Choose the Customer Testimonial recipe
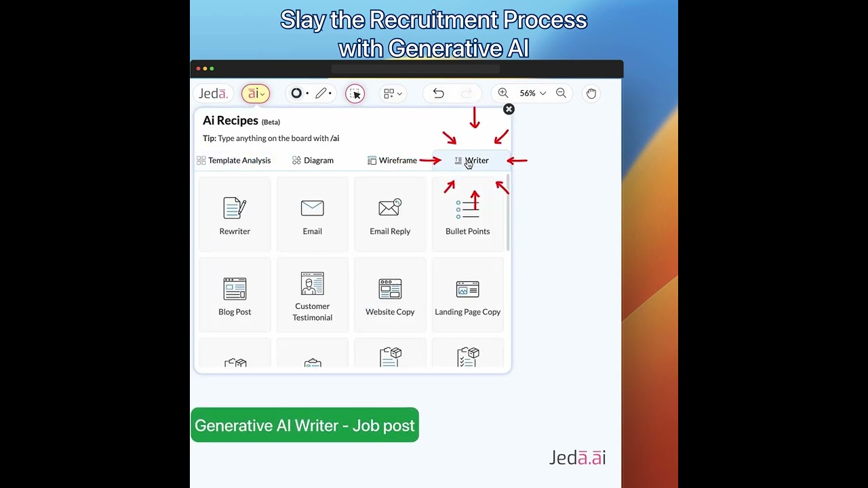 click(313, 296)
